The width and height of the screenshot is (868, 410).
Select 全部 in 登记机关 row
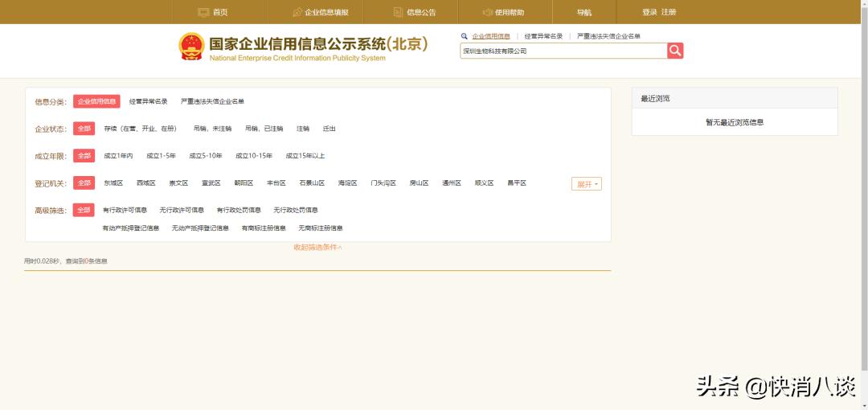tap(84, 182)
